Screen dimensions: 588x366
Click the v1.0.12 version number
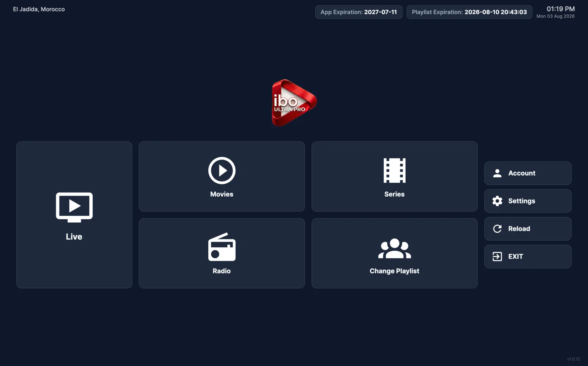[x=573, y=359]
